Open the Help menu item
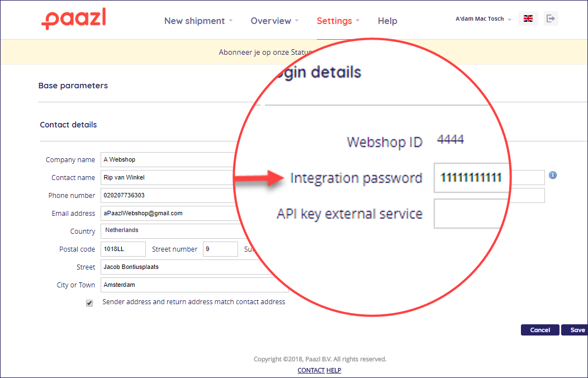Image resolution: width=588 pixels, height=378 pixels. coord(387,21)
